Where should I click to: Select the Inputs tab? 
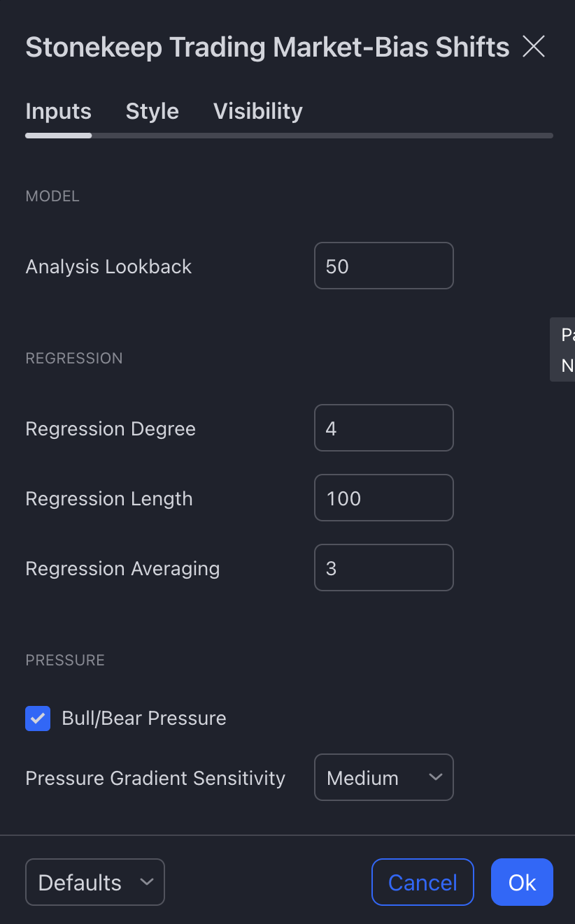58,112
